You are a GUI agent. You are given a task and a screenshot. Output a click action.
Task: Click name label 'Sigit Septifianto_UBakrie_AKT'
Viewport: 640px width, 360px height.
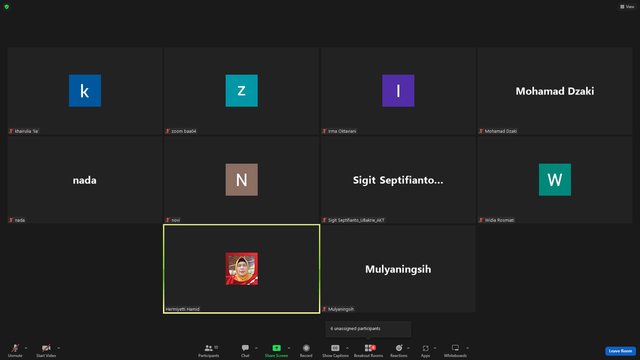click(x=356, y=220)
